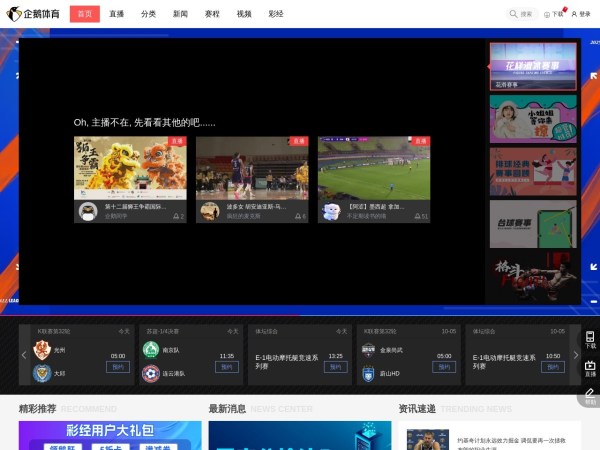Click the 南京队 team badge
Viewport: 600px width, 450px height.
(150, 350)
